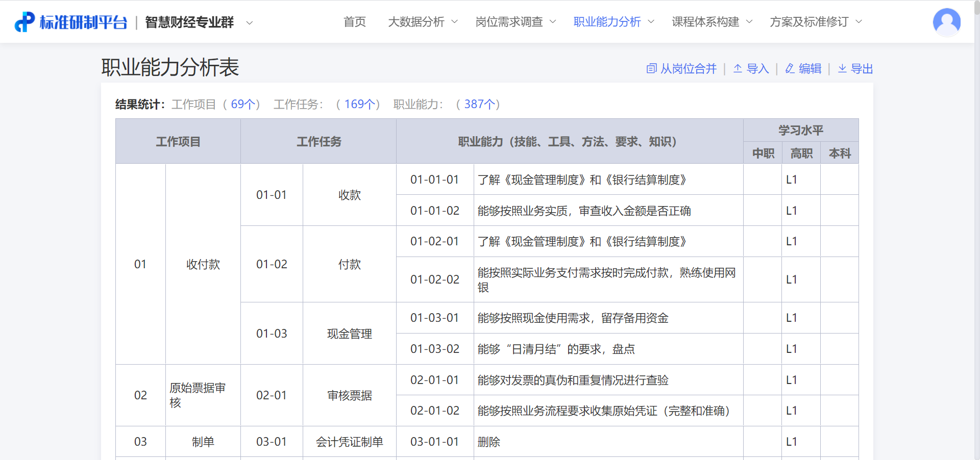Go to the 首页 menu item
Screen dimensions: 980x460
click(x=355, y=22)
